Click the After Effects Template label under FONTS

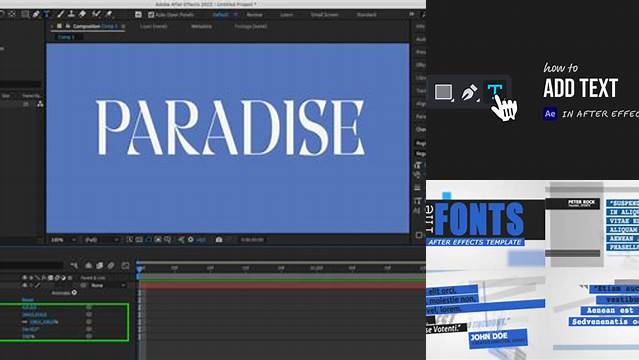[475, 242]
